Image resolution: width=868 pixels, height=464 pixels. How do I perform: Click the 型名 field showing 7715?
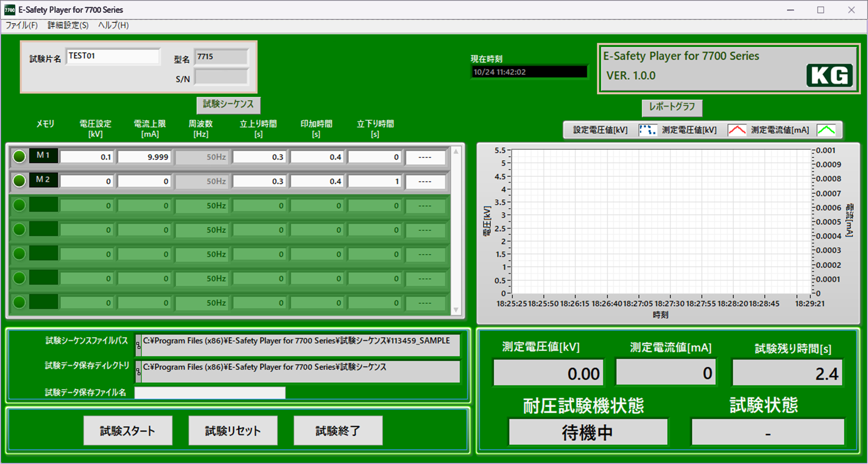coord(221,57)
